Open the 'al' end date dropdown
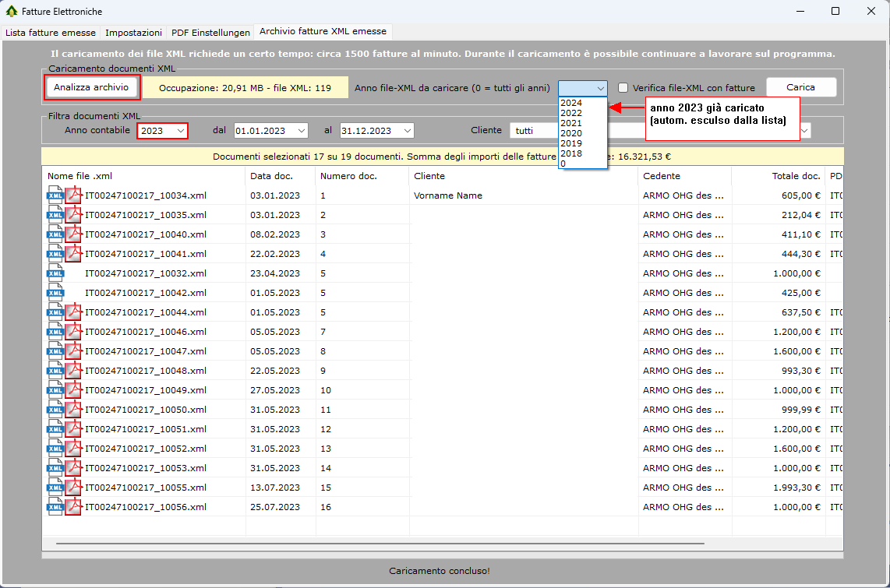The height and width of the screenshot is (588, 890). coord(407,131)
